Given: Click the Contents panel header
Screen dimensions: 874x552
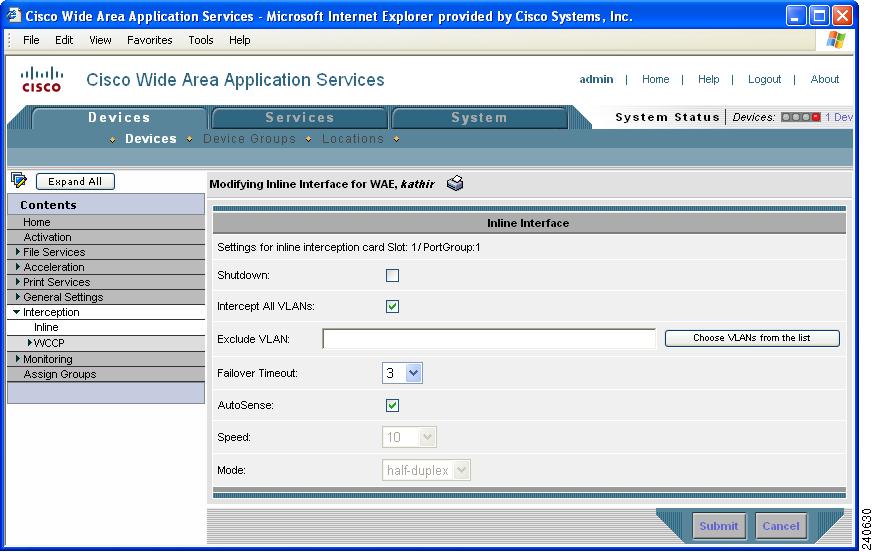Looking at the screenshot, I should (106, 205).
